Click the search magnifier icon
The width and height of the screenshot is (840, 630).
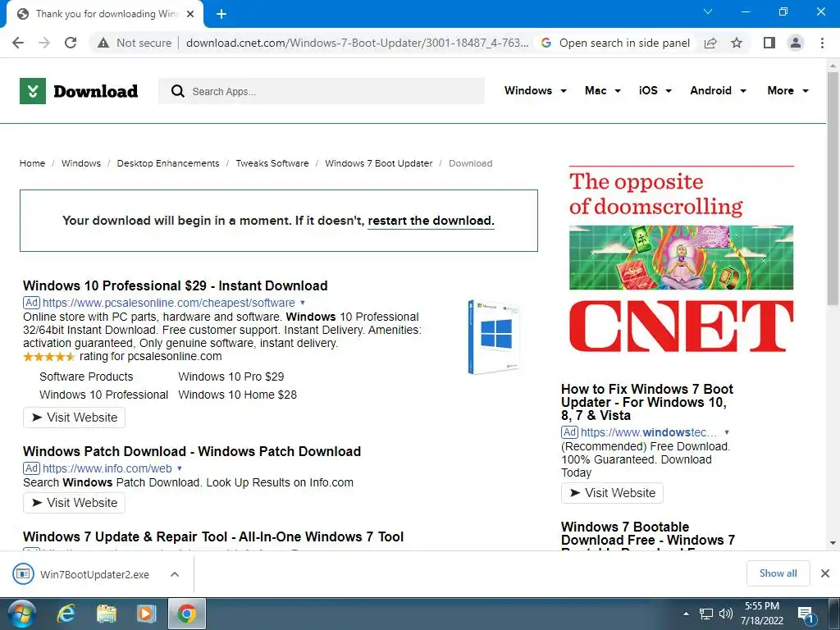(177, 91)
